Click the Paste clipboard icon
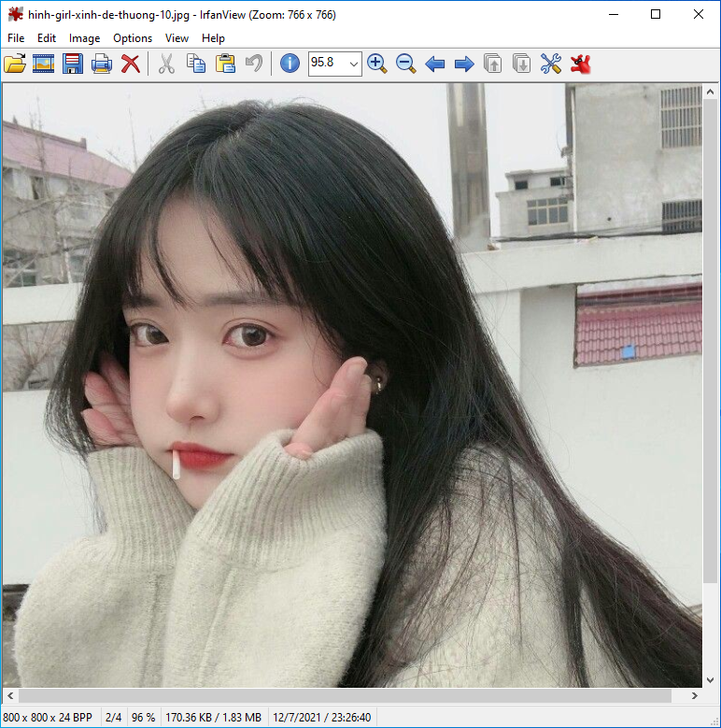The height and width of the screenshot is (728, 721). 224,64
